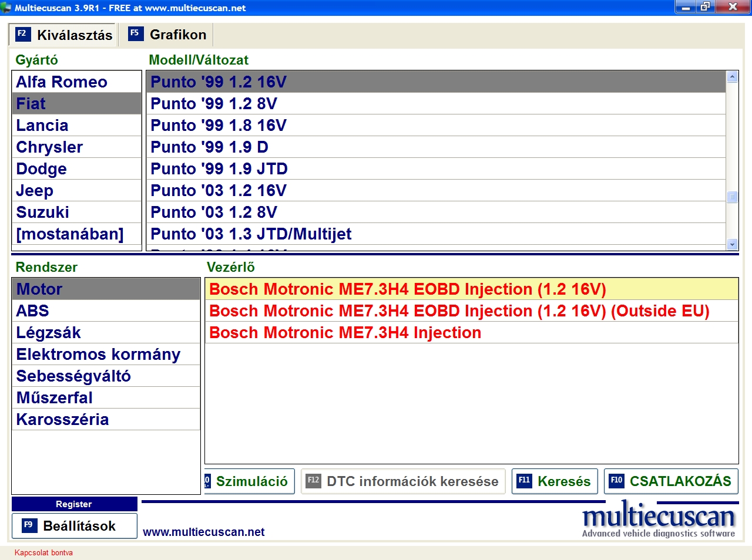Viewport: 752px width, 560px height.
Task: Pick Chrysler from manufacturer list
Action: point(76,147)
